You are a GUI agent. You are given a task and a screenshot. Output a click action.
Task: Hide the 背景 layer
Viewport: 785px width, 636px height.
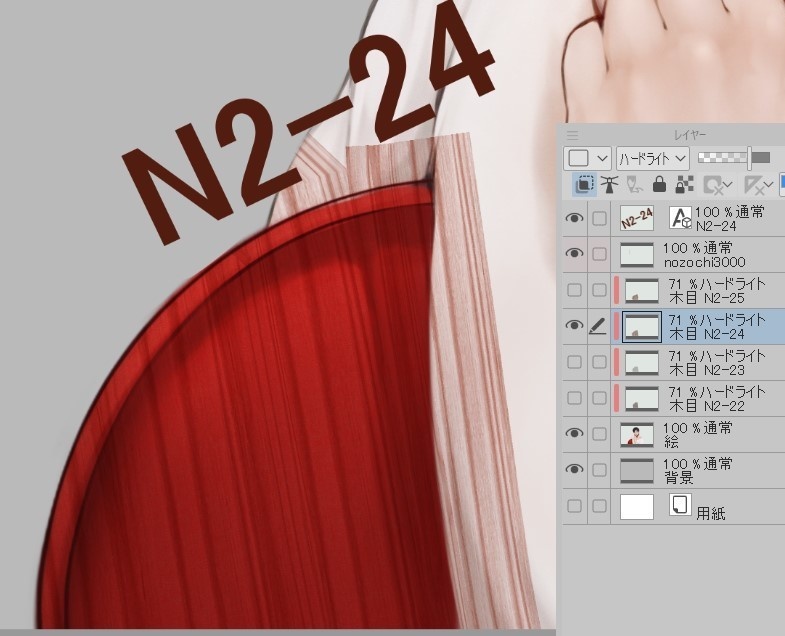[x=574, y=469]
